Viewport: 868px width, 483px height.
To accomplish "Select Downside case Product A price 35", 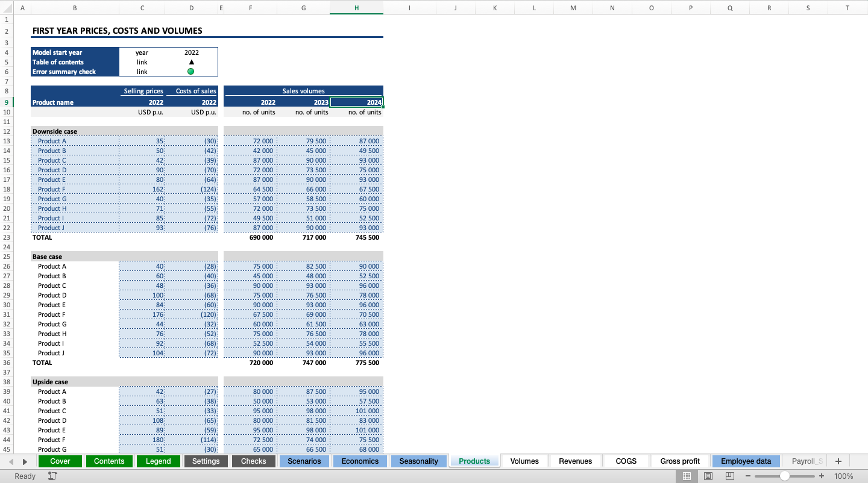I will [142, 141].
